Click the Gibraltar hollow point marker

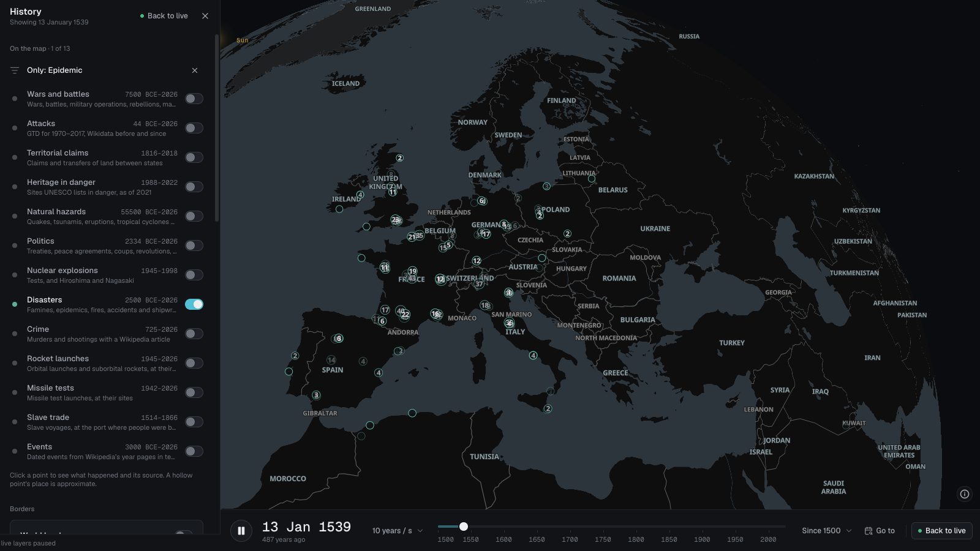[370, 425]
